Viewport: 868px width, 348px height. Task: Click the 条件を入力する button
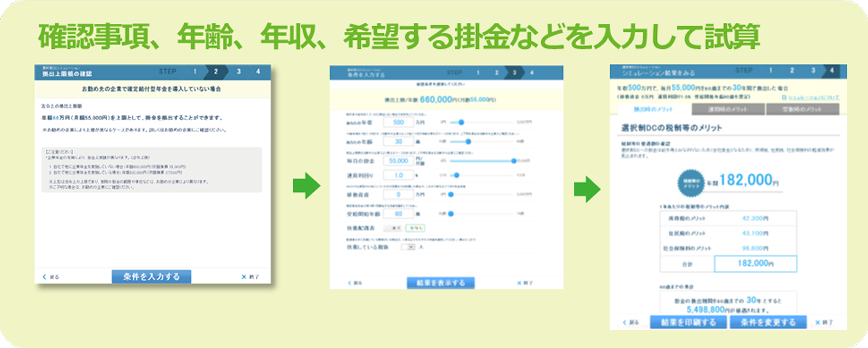tap(151, 277)
